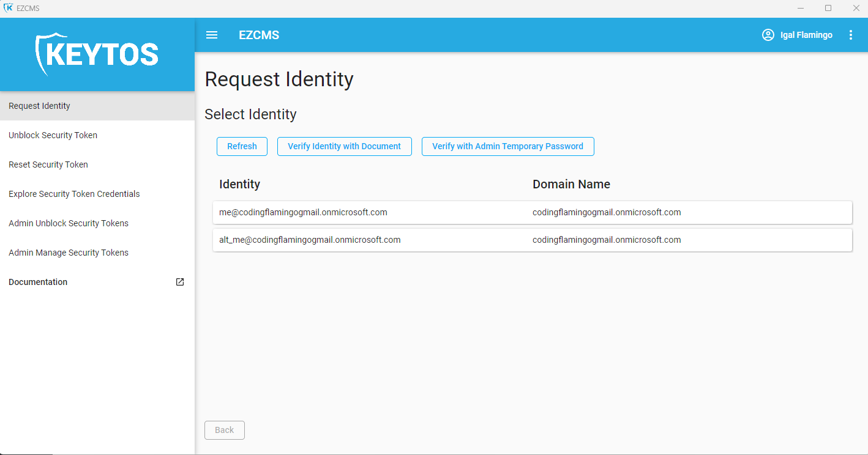Open Reset Security Token page

point(97,165)
